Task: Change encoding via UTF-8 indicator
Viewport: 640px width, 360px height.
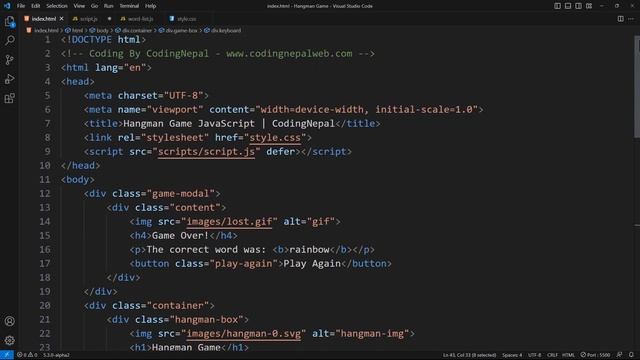Action: pos(535,355)
